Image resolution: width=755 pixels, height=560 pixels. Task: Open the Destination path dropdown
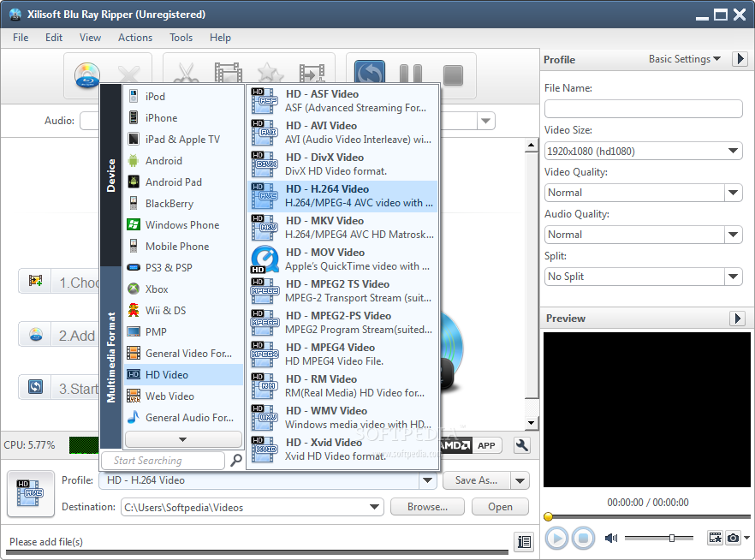pos(374,507)
